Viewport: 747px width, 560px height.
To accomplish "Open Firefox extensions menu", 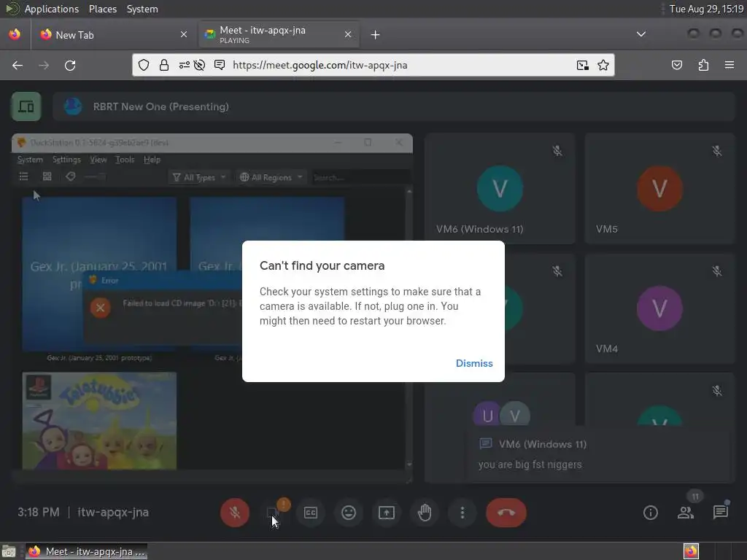I will 703,65.
